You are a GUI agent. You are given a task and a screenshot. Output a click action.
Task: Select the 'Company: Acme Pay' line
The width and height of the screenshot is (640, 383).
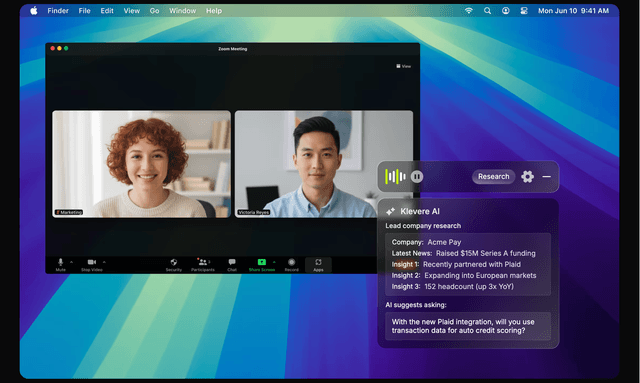point(426,242)
